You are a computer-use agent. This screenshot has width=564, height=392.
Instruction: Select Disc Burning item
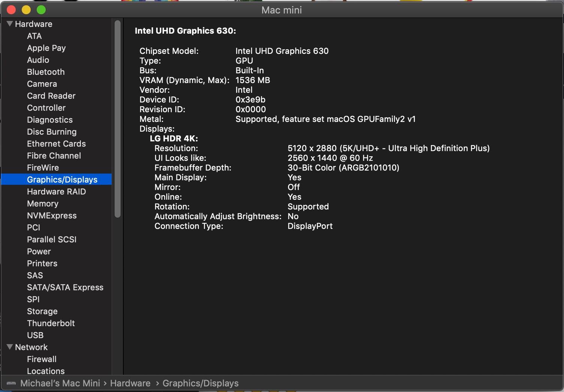52,132
